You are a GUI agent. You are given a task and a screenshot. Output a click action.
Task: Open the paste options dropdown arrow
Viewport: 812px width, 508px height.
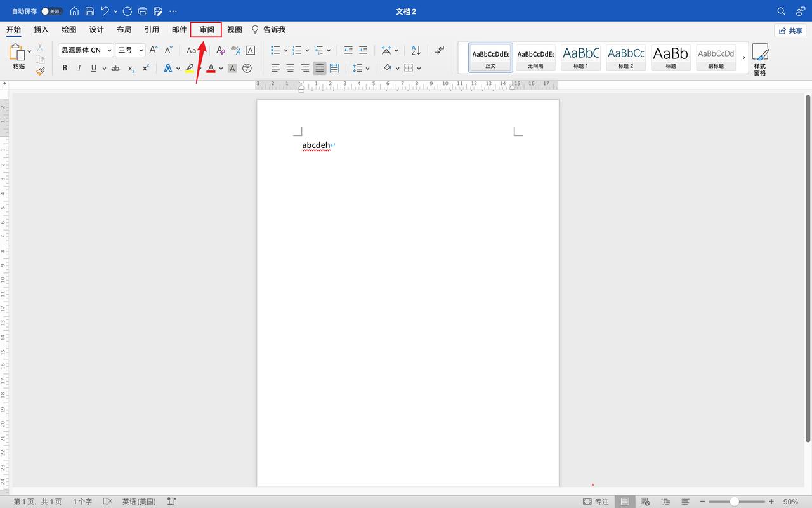point(29,51)
